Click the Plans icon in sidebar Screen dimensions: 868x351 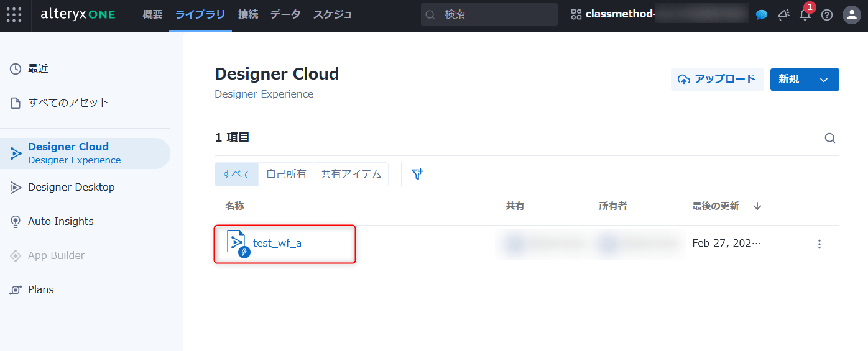(x=16, y=290)
